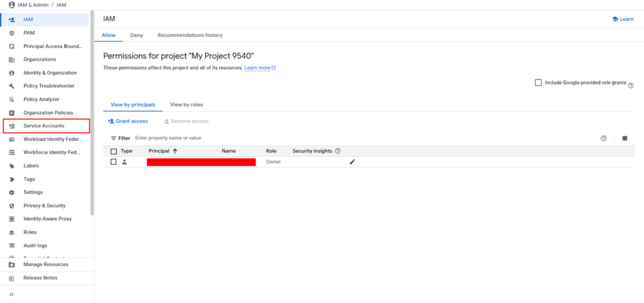
Task: Click the Service Accounts icon
Action: (x=11, y=126)
